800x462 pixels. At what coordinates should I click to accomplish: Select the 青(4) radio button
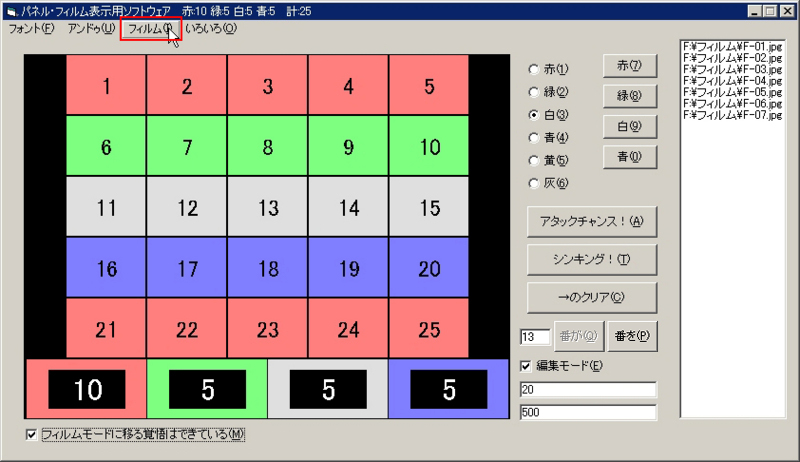pyautogui.click(x=549, y=138)
